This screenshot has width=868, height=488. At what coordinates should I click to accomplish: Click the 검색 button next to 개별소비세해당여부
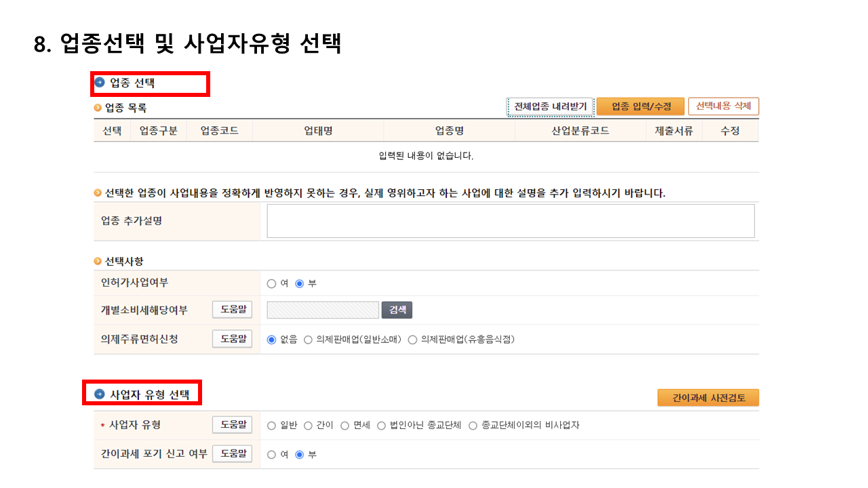coord(397,309)
